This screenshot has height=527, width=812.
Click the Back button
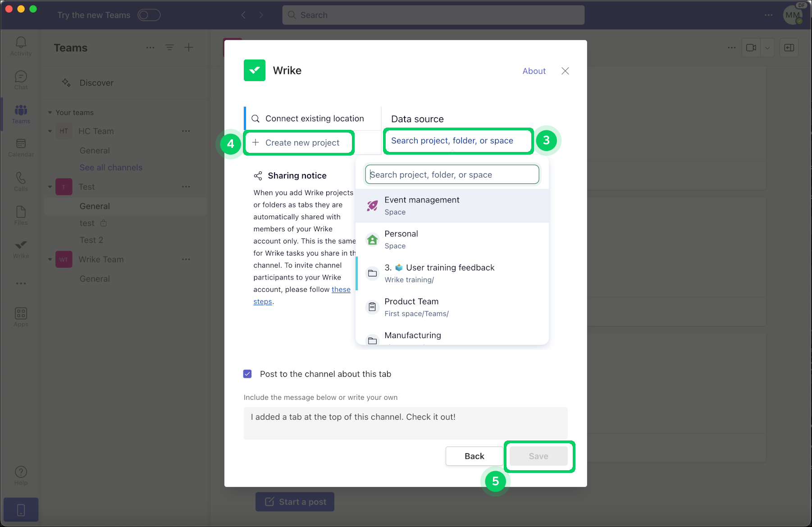tap(474, 456)
